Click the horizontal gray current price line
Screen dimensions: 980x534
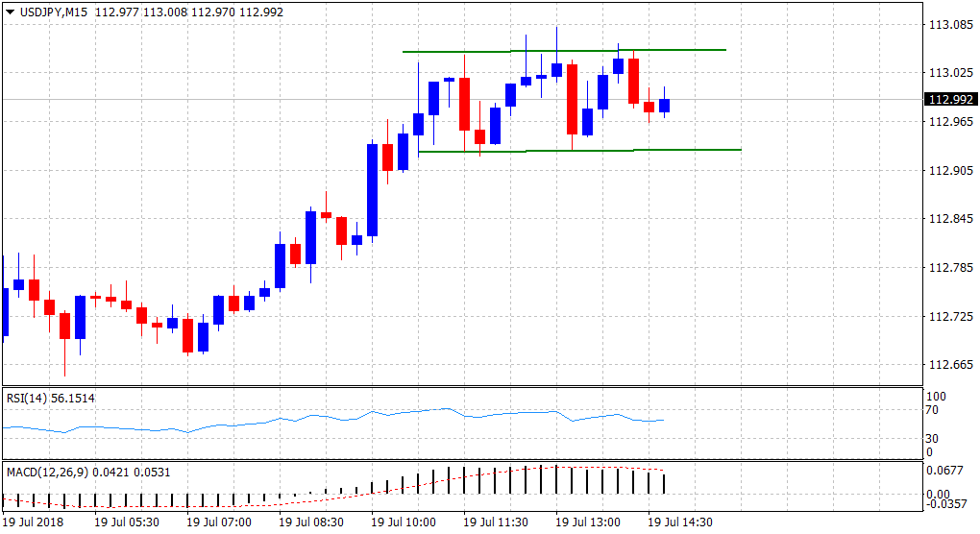click(462, 99)
